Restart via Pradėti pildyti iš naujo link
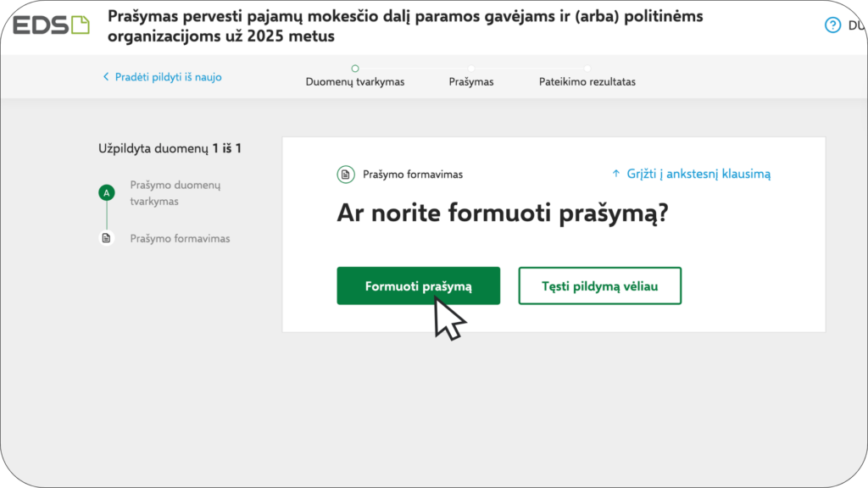The width and height of the screenshot is (868, 488). pyautogui.click(x=167, y=77)
